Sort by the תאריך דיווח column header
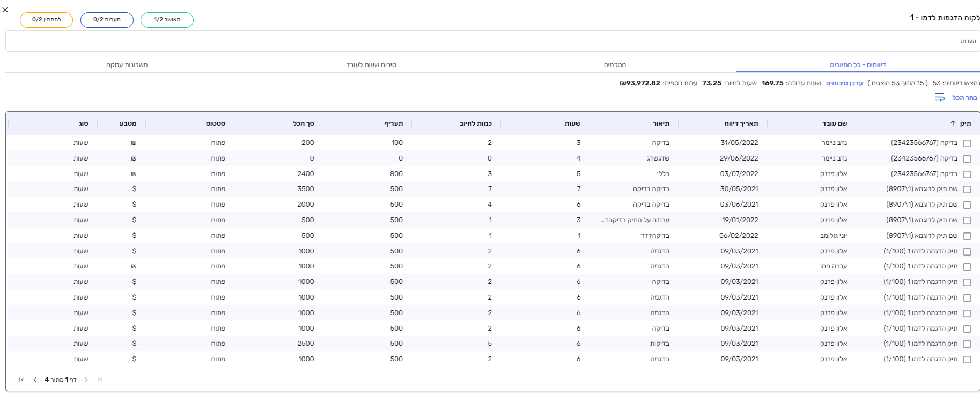Image resolution: width=980 pixels, height=393 pixels. (x=741, y=123)
